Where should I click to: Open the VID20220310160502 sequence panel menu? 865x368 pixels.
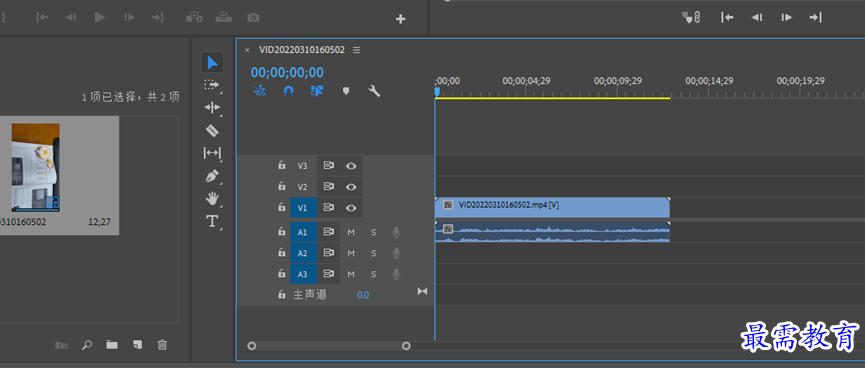point(356,50)
